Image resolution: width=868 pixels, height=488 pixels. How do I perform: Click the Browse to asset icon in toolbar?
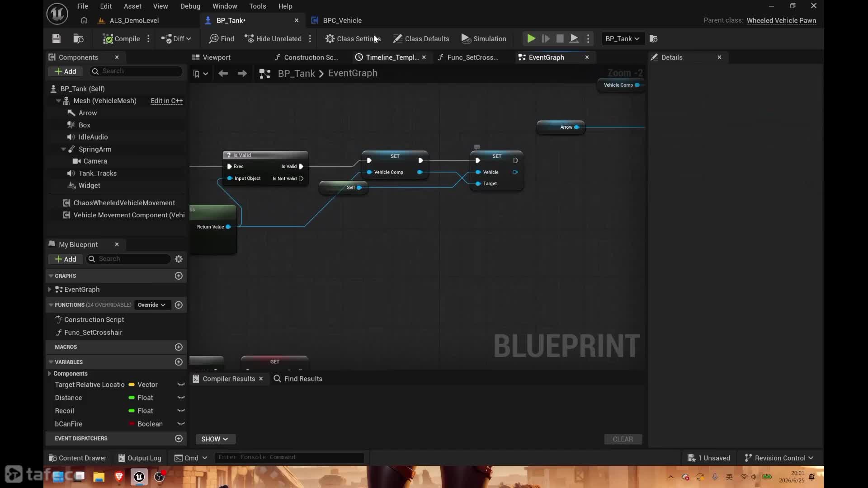coord(79,39)
